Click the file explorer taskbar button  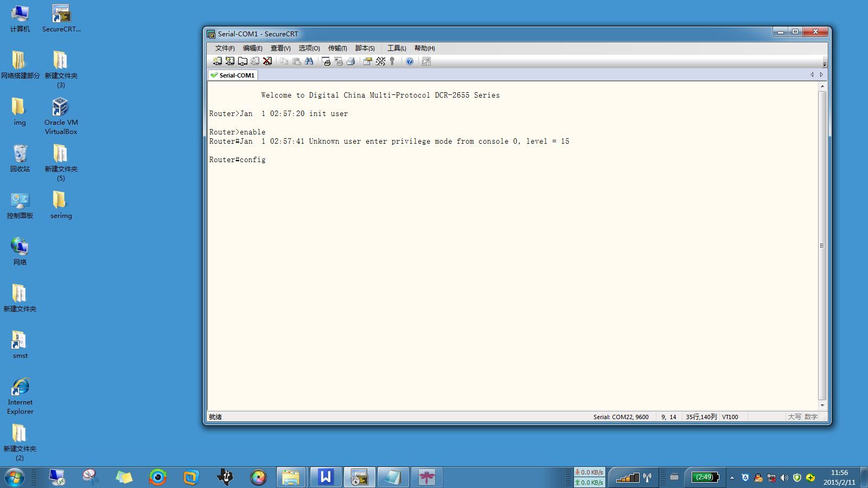click(x=291, y=477)
